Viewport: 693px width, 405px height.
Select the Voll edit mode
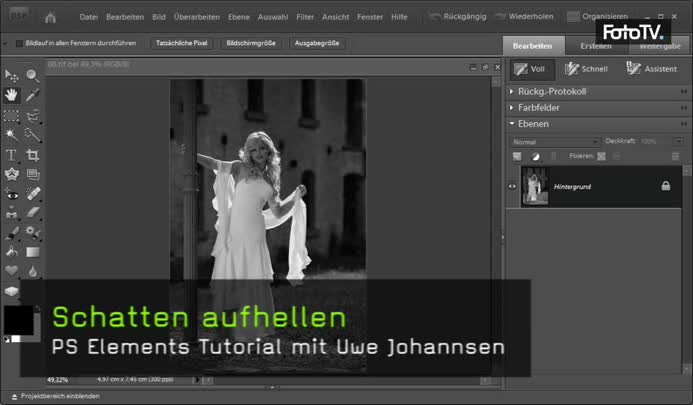click(532, 69)
